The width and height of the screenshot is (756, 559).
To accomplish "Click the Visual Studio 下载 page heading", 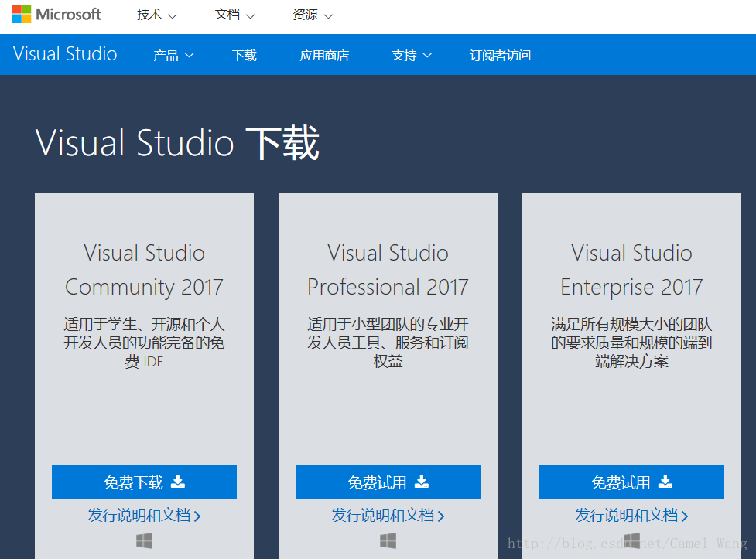I will [177, 143].
